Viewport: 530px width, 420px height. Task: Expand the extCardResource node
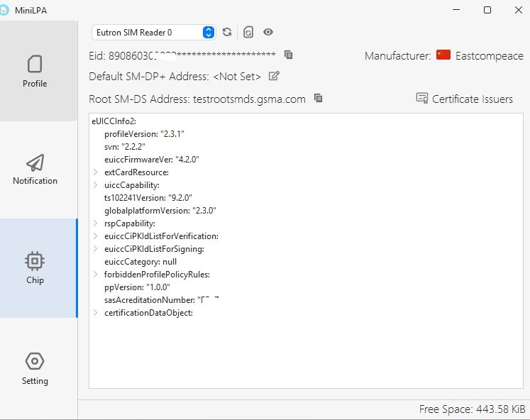click(x=96, y=172)
